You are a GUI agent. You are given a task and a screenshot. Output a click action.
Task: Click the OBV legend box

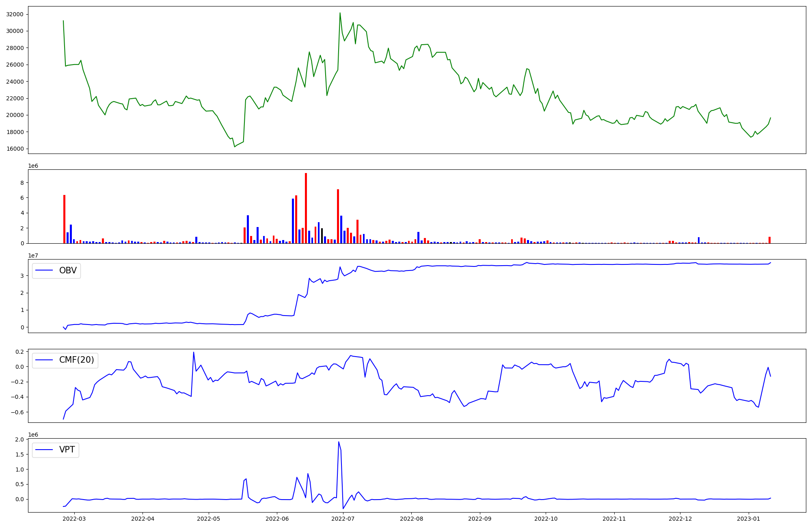click(x=56, y=271)
